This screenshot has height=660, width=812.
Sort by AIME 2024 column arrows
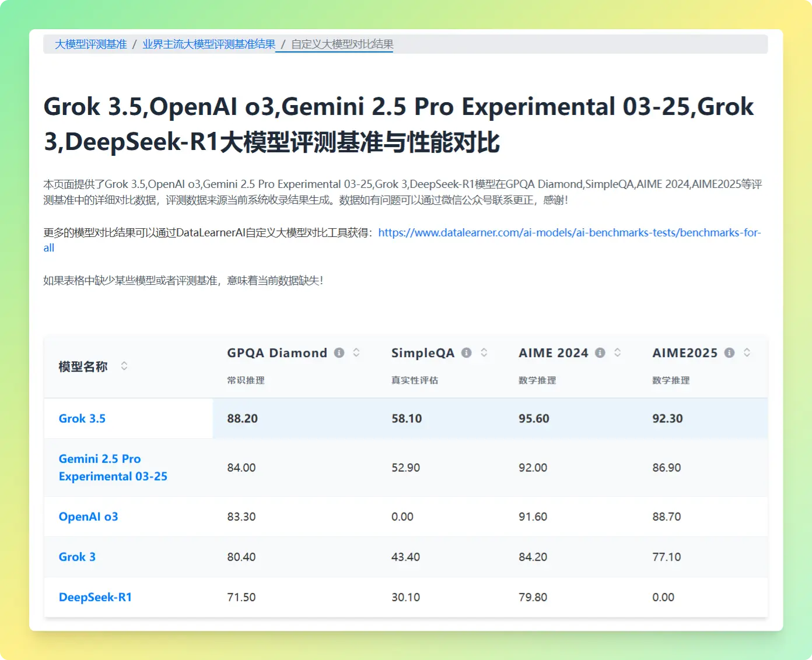click(x=617, y=352)
